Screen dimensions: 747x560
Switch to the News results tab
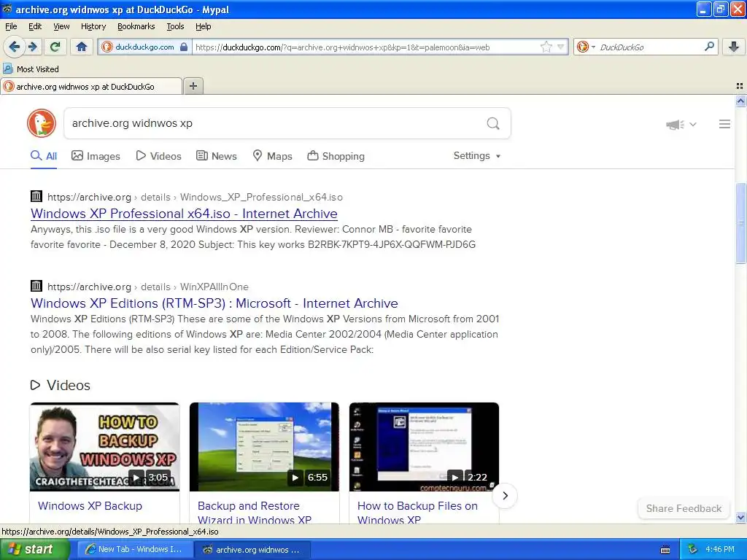click(216, 156)
